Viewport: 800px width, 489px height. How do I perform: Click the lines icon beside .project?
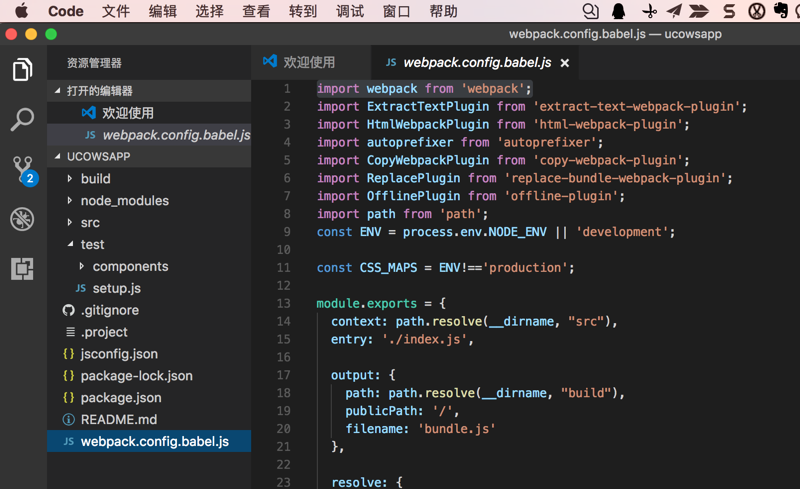pos(70,332)
